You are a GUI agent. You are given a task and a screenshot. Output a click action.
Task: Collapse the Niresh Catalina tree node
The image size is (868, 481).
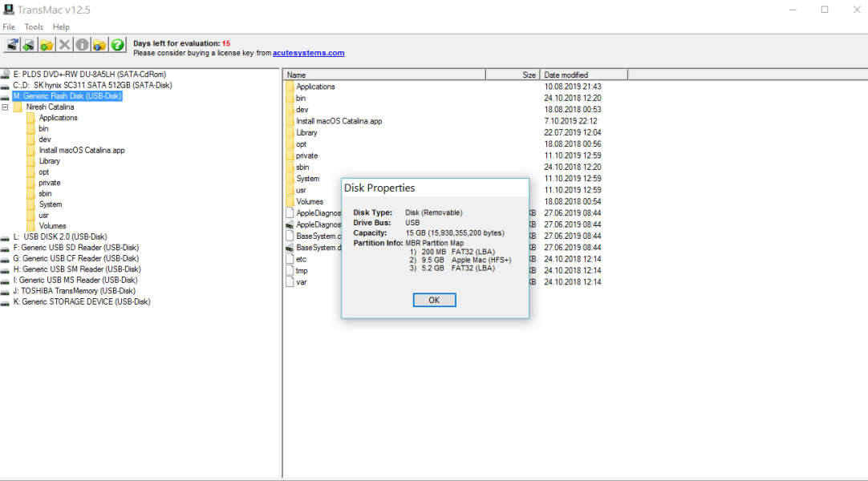[6, 107]
